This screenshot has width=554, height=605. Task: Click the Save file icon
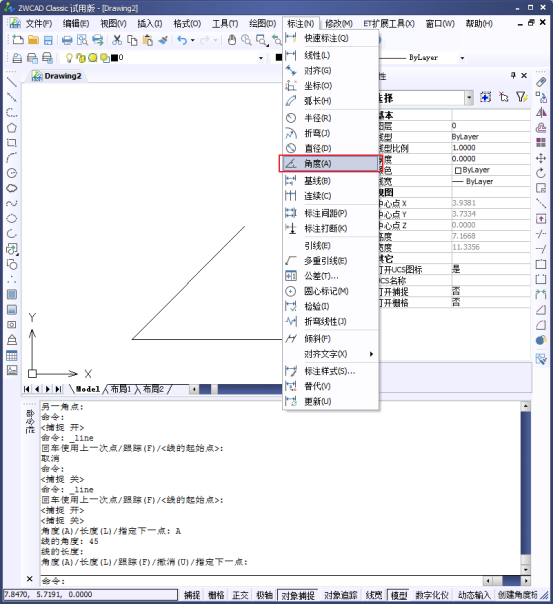[48, 40]
